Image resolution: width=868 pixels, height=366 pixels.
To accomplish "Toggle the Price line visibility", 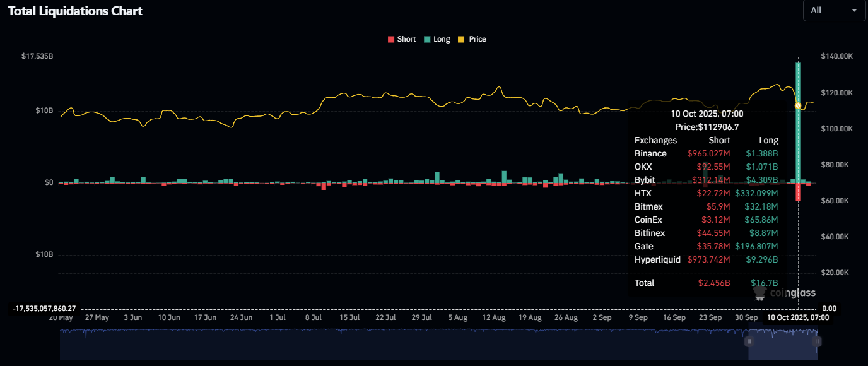I will [x=472, y=39].
